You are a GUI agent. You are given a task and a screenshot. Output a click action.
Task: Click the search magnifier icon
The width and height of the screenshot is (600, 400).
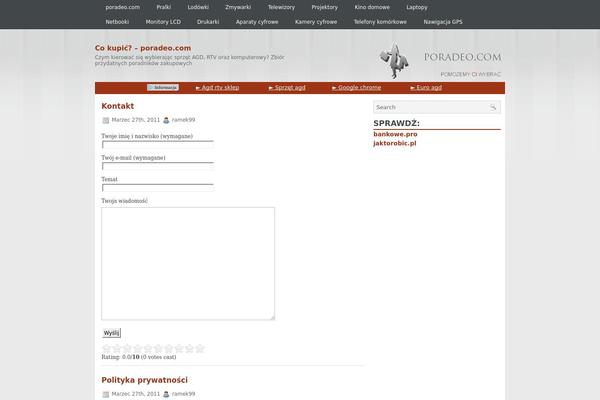[x=493, y=107]
